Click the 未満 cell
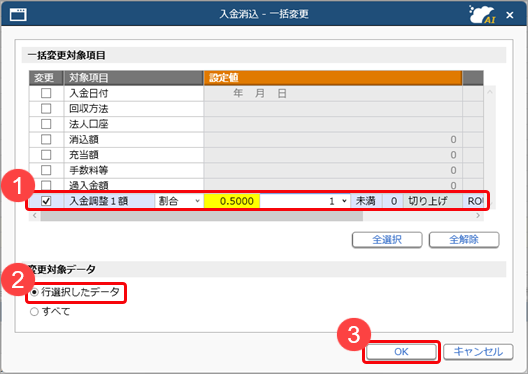Viewport: 528px width, 374px height. (366, 201)
